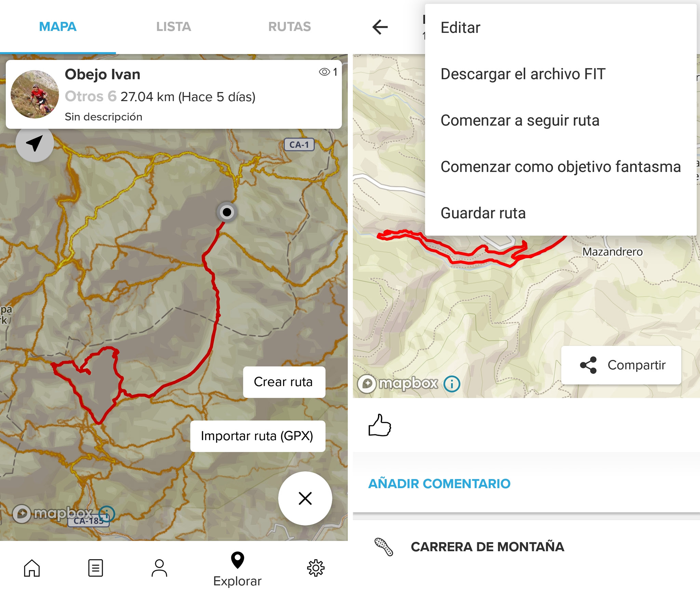Switch to the RUTAS tab

coord(290,27)
